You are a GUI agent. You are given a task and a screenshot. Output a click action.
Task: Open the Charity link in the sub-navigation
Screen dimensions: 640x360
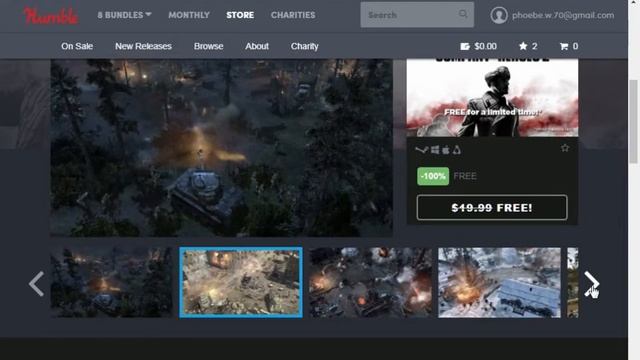pyautogui.click(x=304, y=46)
